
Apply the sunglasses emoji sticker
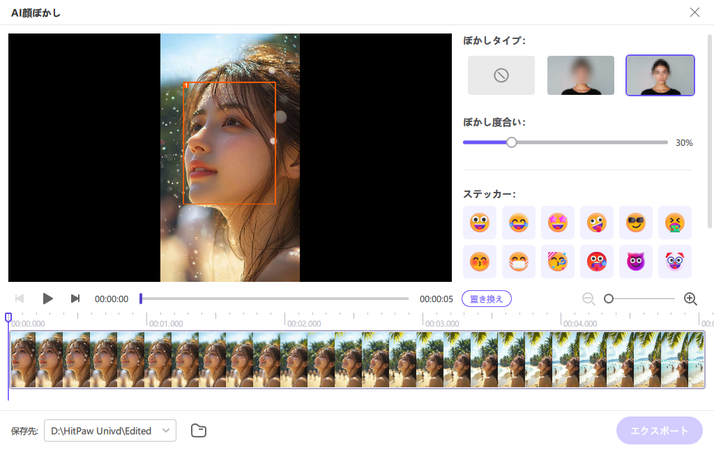pos(635,222)
